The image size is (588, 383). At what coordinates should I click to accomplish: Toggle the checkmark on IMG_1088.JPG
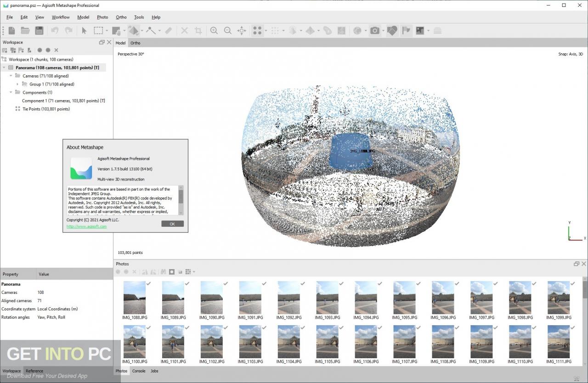pyautogui.click(x=148, y=284)
